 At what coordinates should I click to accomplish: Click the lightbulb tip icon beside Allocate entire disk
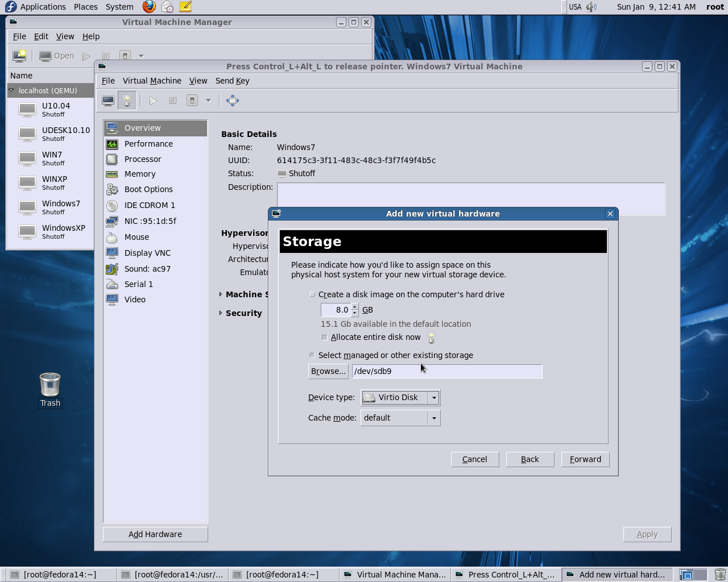[x=431, y=338]
